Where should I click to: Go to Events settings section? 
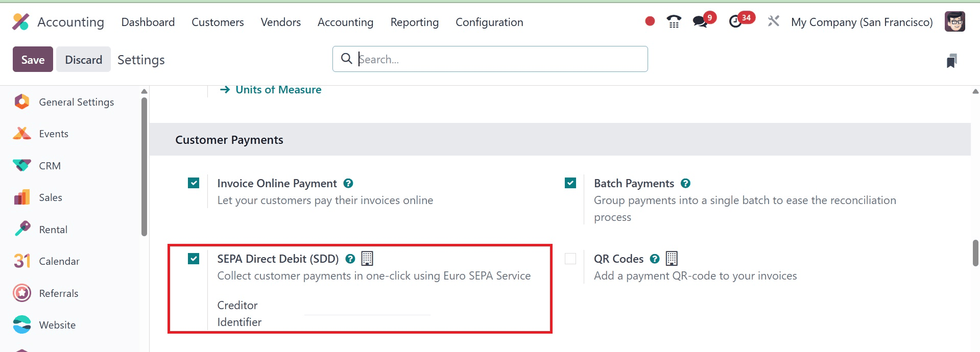pyautogui.click(x=54, y=134)
